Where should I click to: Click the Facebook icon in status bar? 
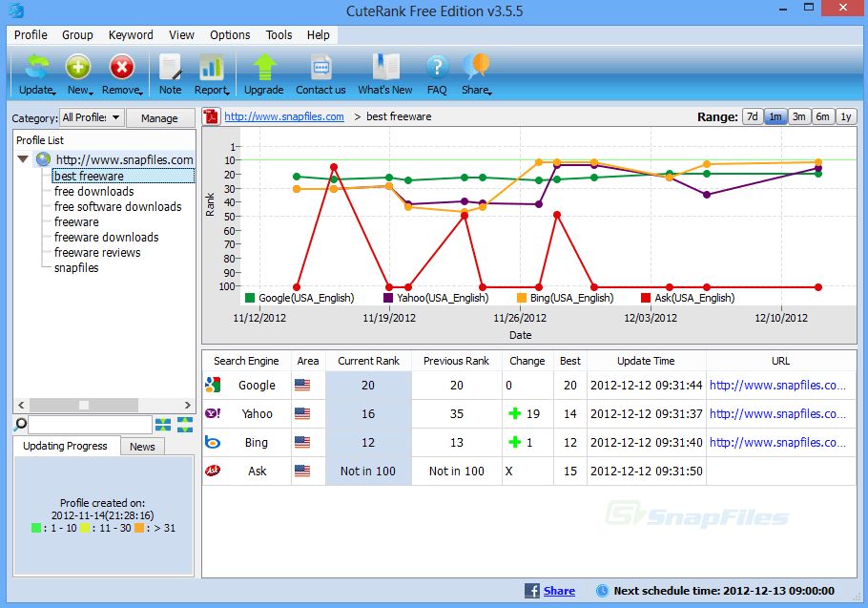point(532,591)
